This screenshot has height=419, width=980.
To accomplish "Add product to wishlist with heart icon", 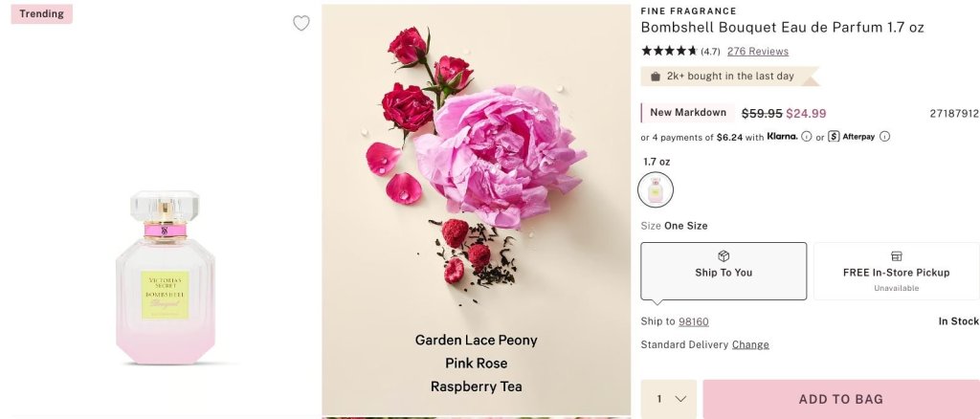I will click(x=301, y=23).
